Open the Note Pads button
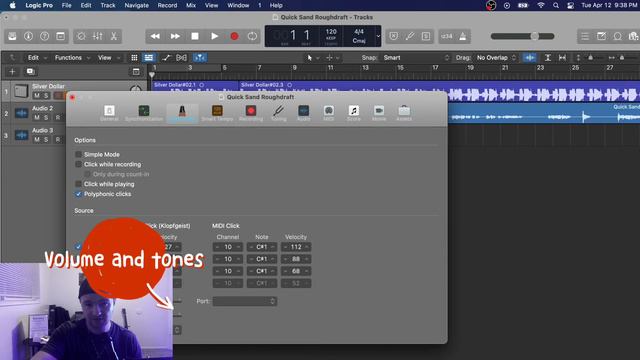Screen dimensions: 640x360 click(601, 36)
